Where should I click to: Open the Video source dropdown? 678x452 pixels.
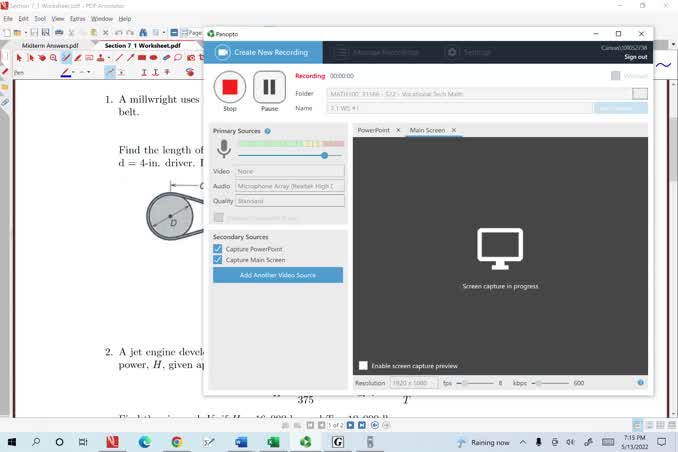[290, 172]
